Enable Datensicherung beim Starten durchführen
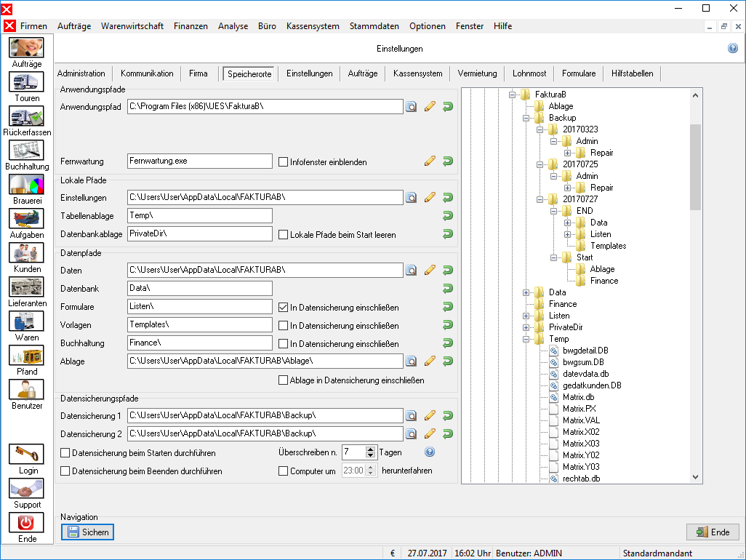746x560 pixels. 65,453
